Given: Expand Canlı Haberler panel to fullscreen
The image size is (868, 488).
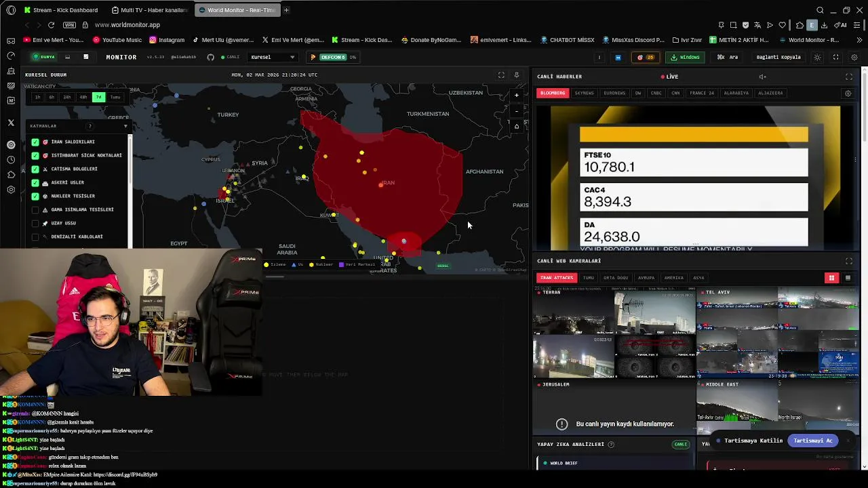Looking at the screenshot, I should [849, 77].
